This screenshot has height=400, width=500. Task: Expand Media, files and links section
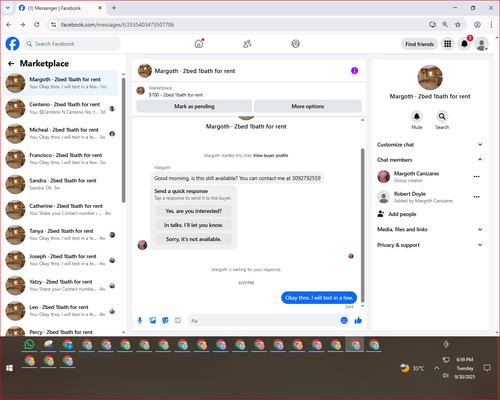[430, 229]
